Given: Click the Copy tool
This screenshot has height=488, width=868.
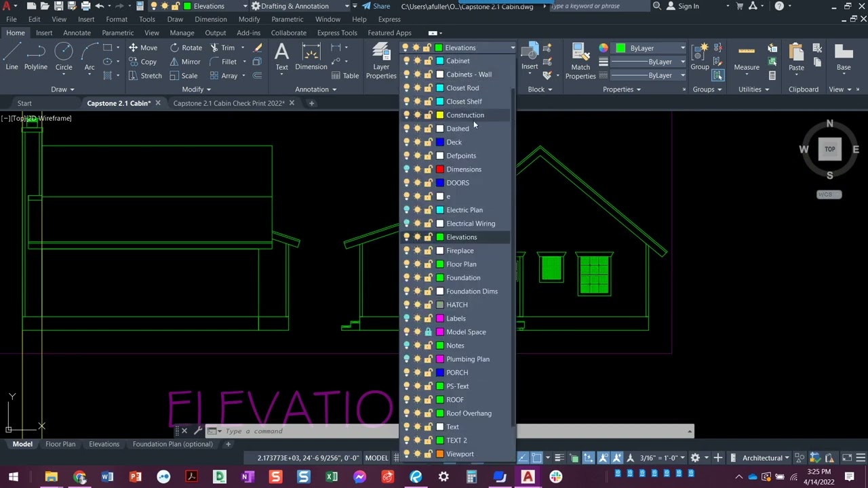Looking at the screenshot, I should pyautogui.click(x=142, y=62).
